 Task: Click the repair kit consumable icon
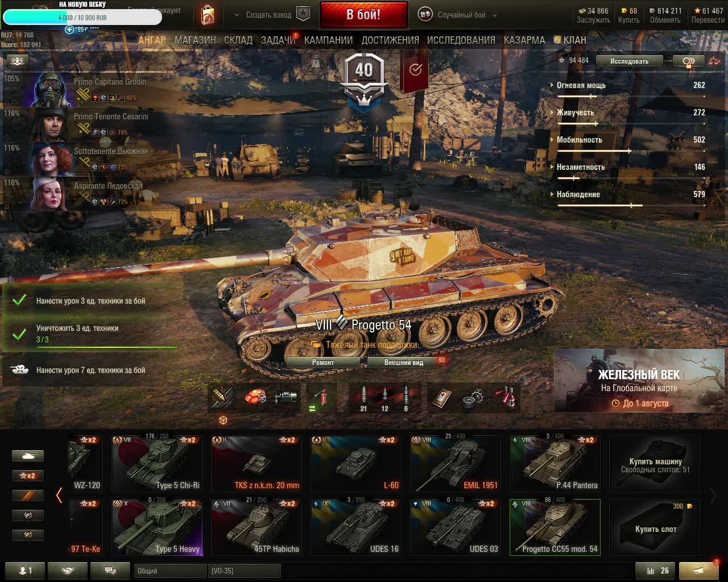click(x=473, y=398)
